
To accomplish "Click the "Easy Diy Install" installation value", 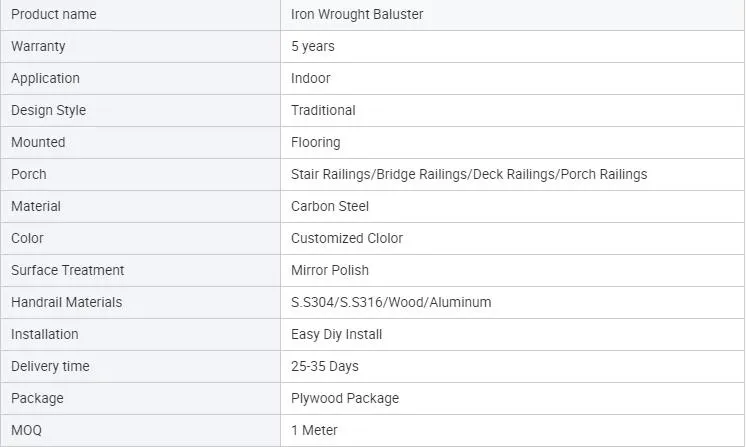I will tap(337, 334).
